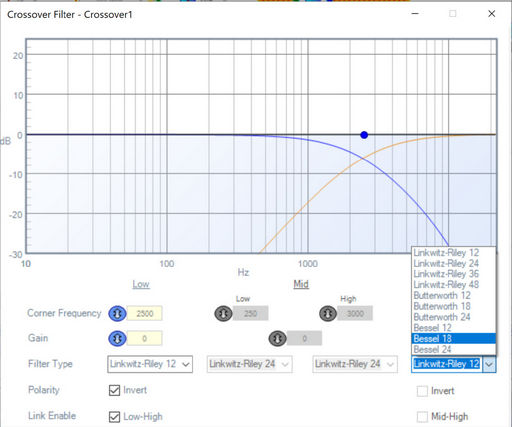Toggle the Low polarity Invert checkbox

pos(114,390)
